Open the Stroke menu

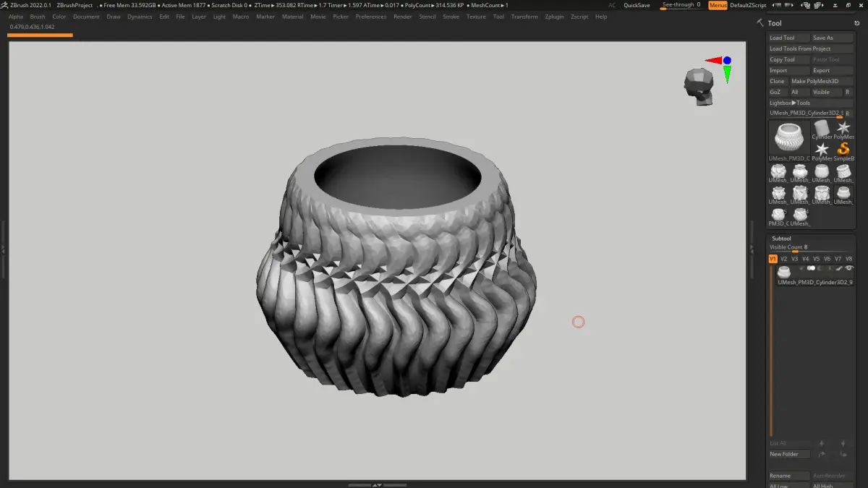tap(451, 17)
